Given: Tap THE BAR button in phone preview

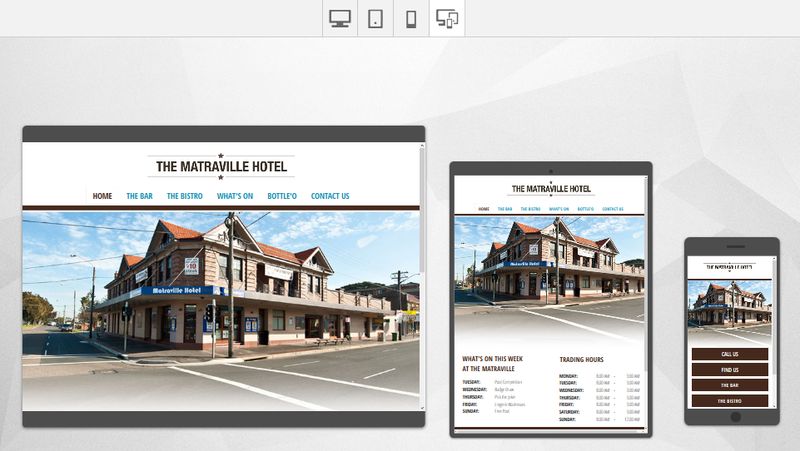Looking at the screenshot, I should click(x=730, y=386).
